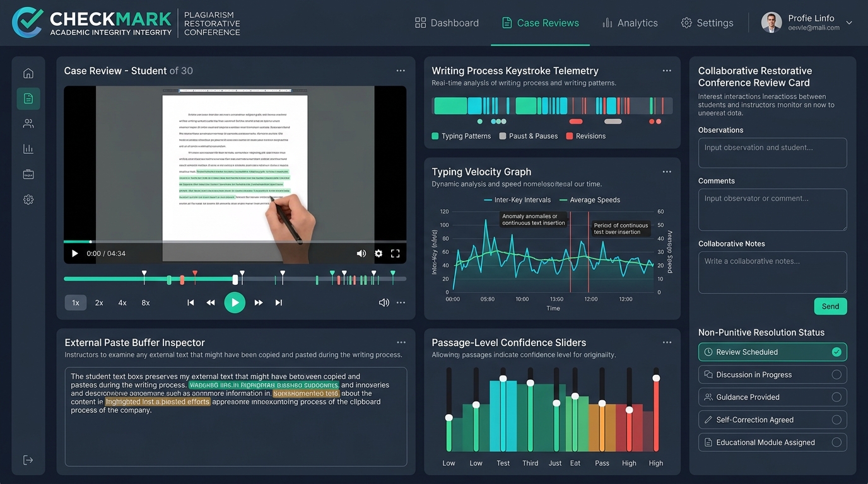Skip to the end of the recording
This screenshot has height=484, width=868.
click(x=278, y=302)
